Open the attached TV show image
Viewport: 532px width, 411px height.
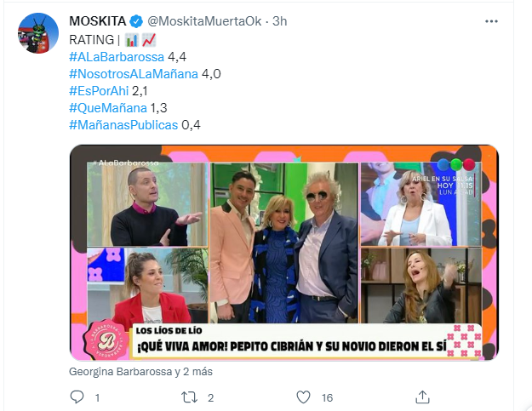284,253
